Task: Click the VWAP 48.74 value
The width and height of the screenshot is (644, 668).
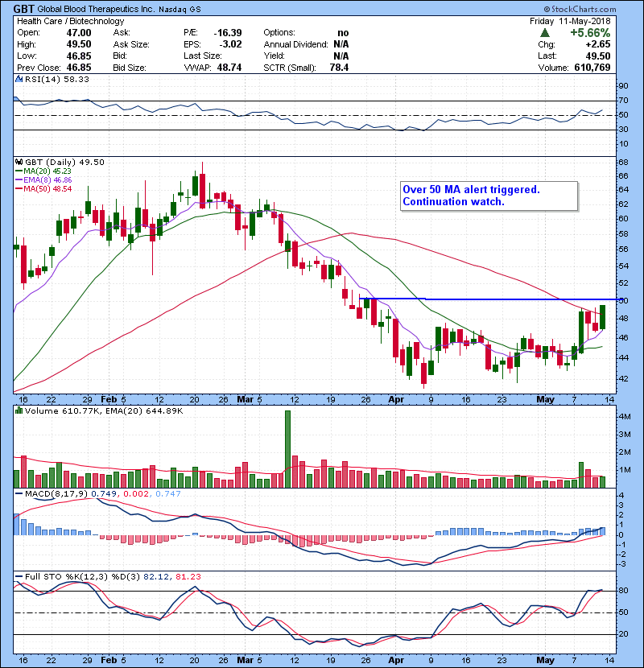Action: [229, 68]
